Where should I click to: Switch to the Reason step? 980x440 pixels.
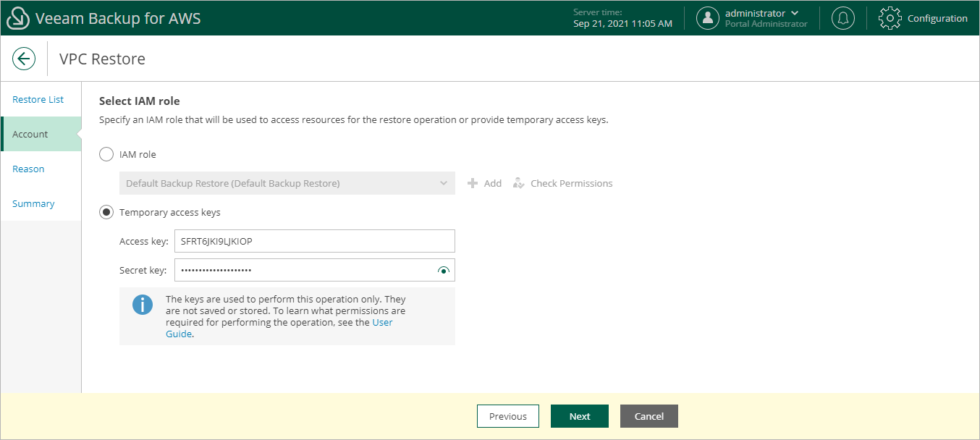[28, 169]
